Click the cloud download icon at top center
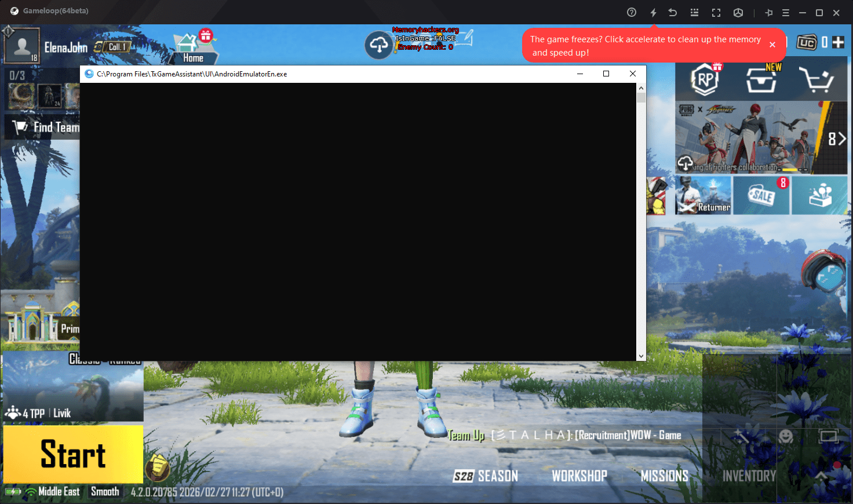The height and width of the screenshot is (504, 853). [379, 45]
